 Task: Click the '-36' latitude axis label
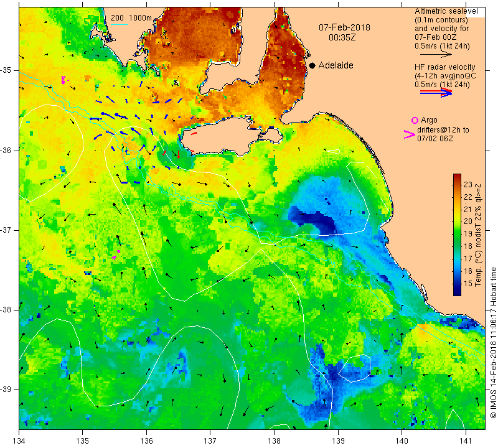tap(7, 150)
